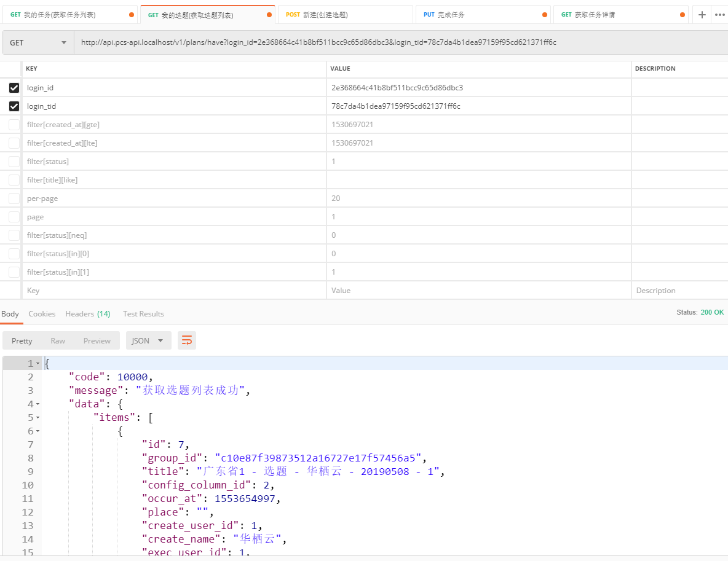This screenshot has height=561, width=728.
Task: Click the orange unsaved dot on 完成任务 tab
Action: pos(545,15)
